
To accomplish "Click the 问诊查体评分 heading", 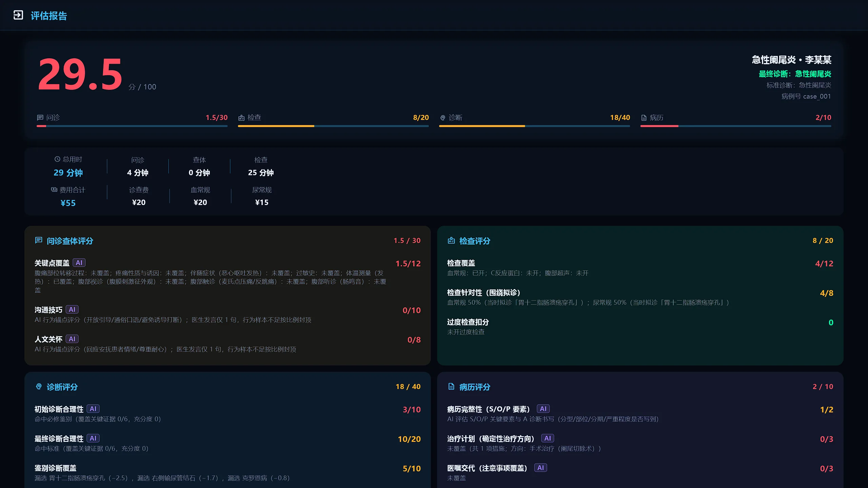I will (x=70, y=241).
